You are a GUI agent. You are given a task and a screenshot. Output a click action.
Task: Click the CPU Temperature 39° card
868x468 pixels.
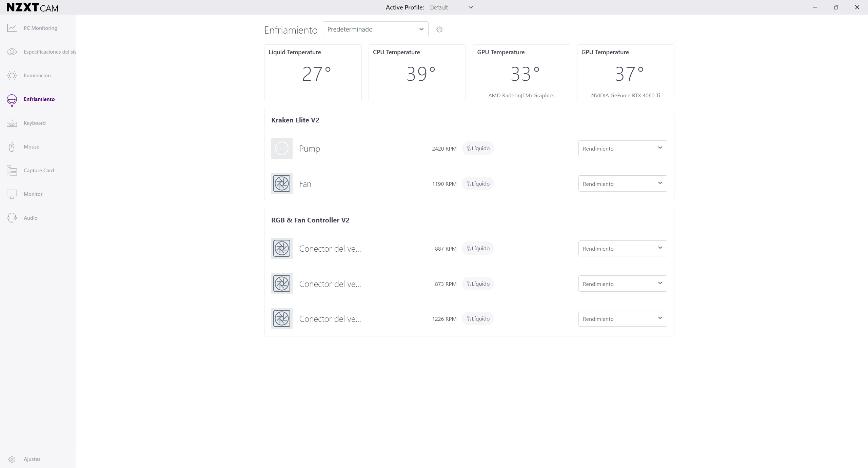417,73
